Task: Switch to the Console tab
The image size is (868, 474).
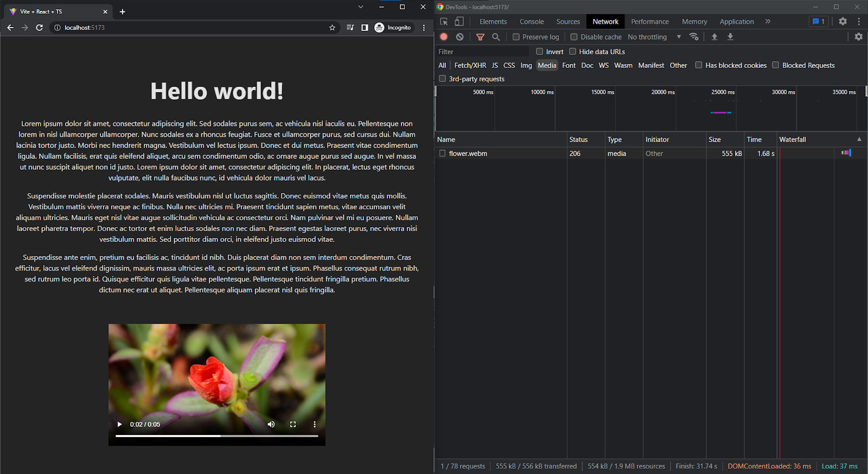Action: click(532, 22)
